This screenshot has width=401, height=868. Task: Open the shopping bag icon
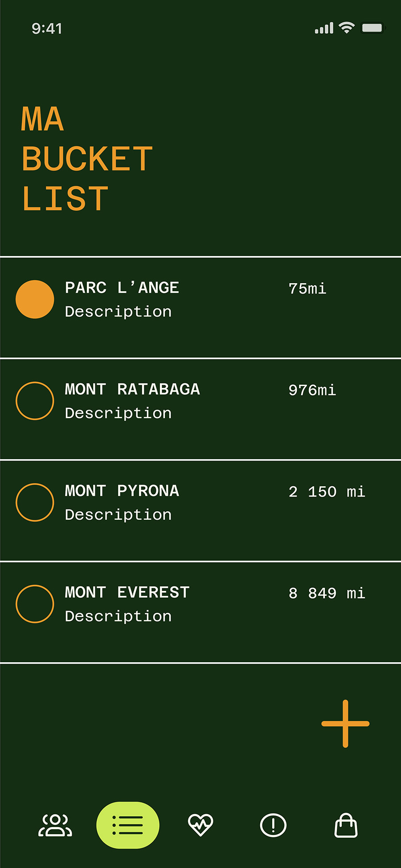click(x=346, y=825)
